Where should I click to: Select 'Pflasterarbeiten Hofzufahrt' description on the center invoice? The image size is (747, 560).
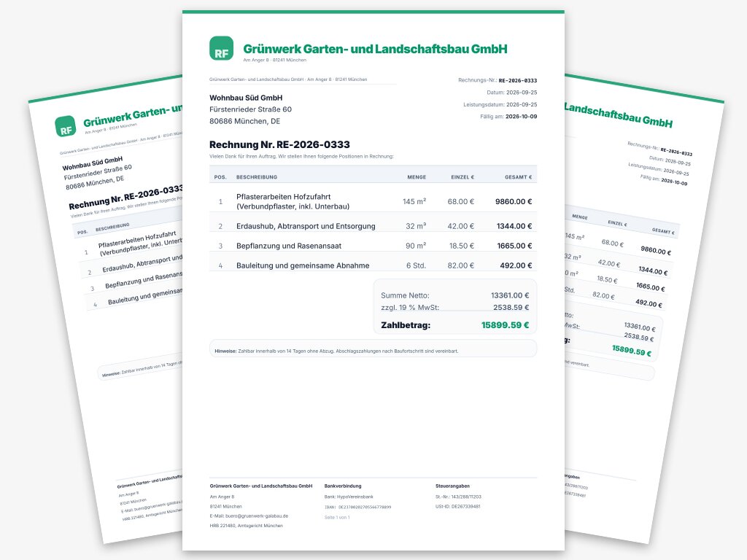(x=284, y=197)
